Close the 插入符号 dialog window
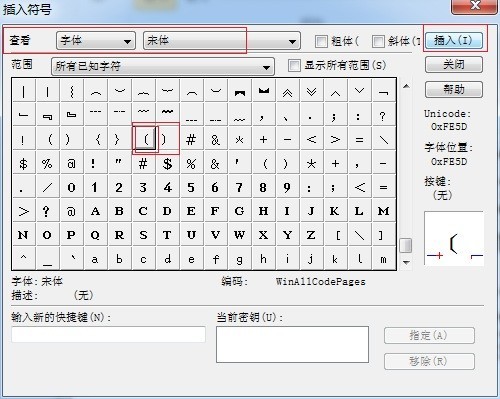 click(x=474, y=6)
